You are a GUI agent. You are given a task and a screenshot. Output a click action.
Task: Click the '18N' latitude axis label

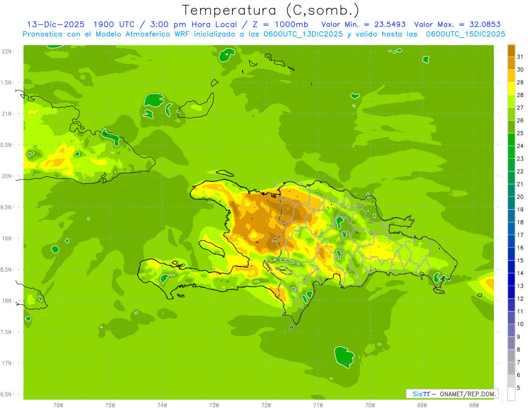tap(6, 301)
